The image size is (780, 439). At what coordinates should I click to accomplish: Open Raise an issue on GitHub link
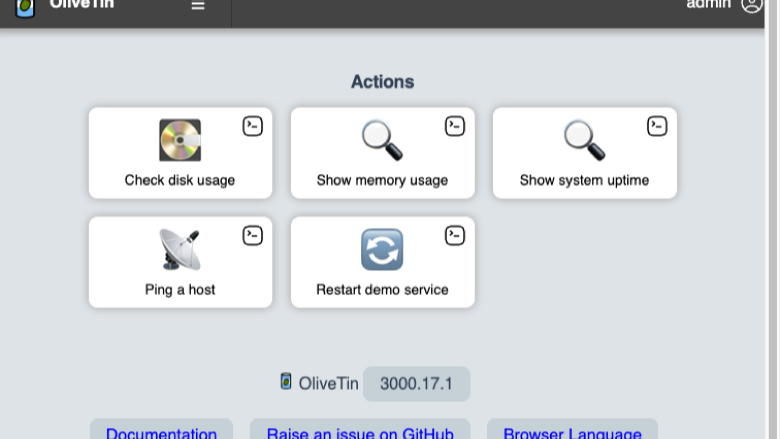coord(360,432)
